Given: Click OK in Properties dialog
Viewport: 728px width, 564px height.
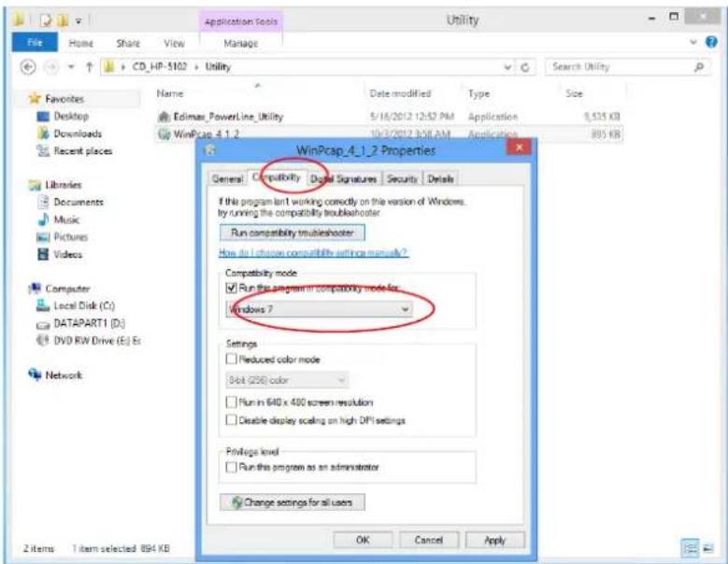Looking at the screenshot, I should point(364,540).
